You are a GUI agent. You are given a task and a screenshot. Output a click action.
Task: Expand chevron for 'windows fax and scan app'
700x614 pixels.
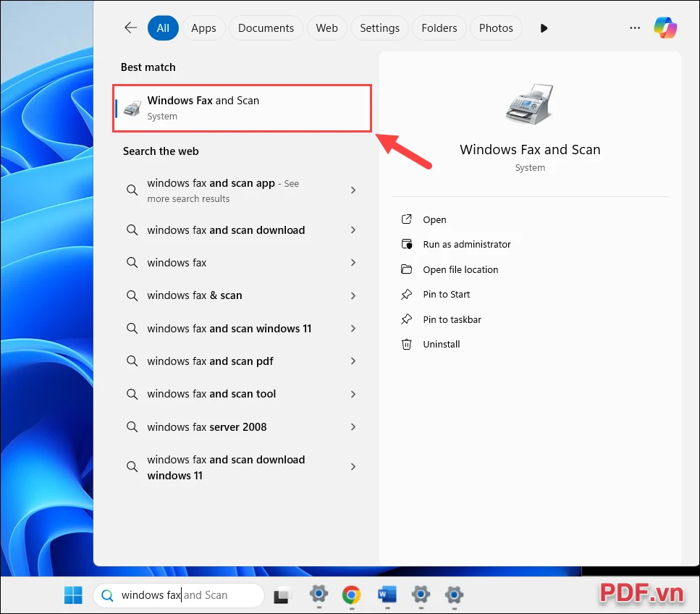pyautogui.click(x=353, y=190)
